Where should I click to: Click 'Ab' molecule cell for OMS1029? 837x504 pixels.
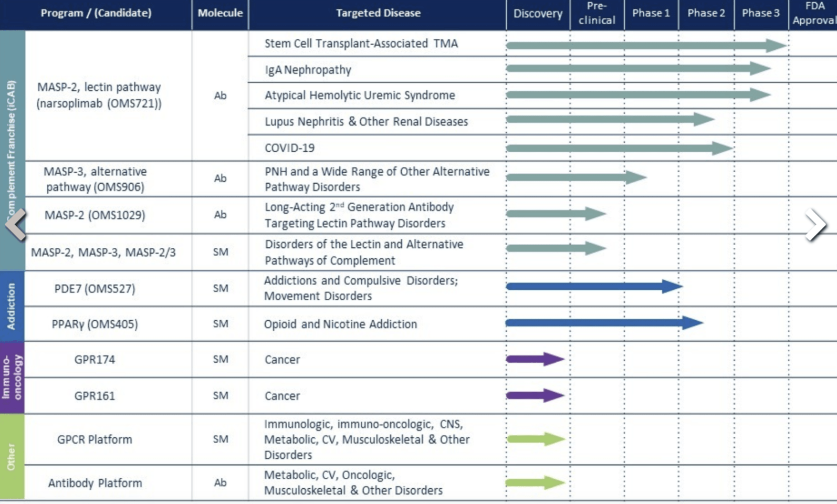(220, 215)
